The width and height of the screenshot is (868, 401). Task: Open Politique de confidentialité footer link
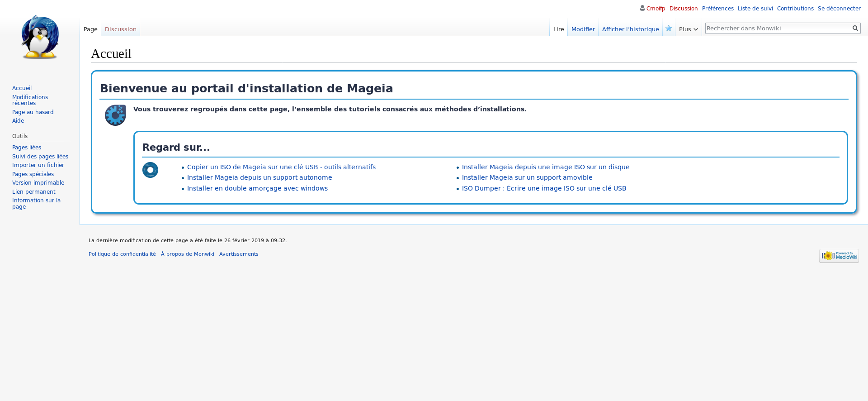(x=122, y=254)
